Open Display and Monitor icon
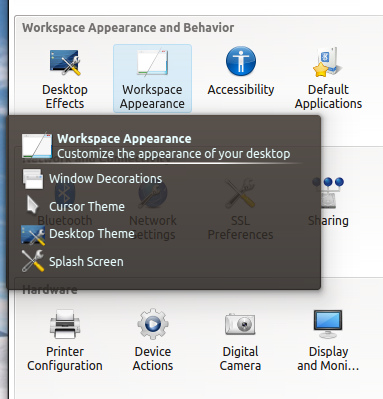The height and width of the screenshot is (399, 383). [x=328, y=324]
